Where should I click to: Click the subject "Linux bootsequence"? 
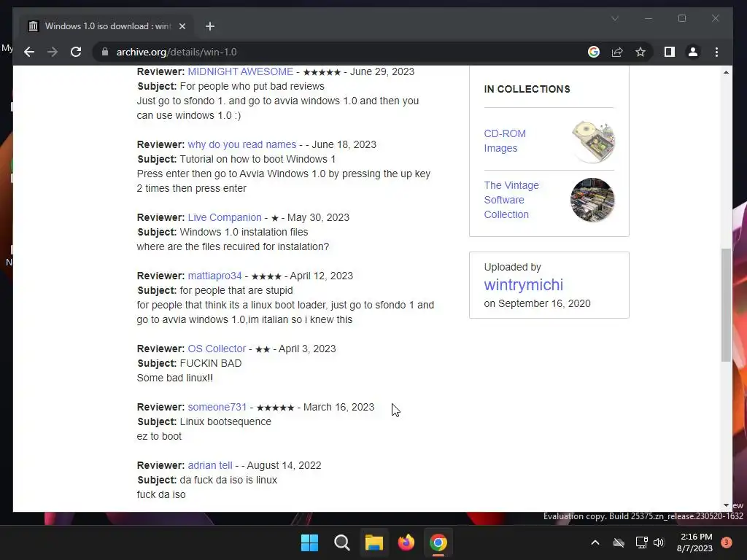tap(225, 421)
